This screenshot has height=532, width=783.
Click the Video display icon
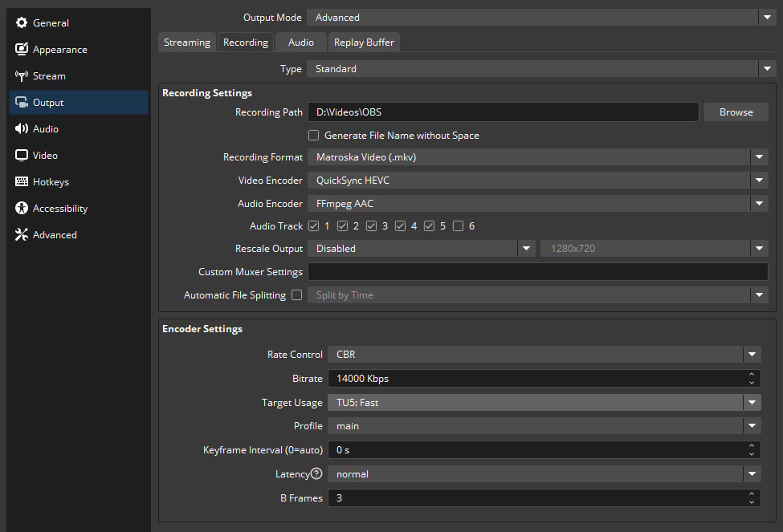22,155
